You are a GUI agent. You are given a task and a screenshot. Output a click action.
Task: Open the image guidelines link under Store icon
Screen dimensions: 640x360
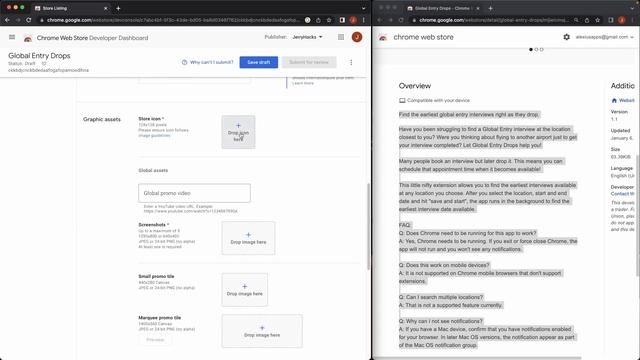click(154, 136)
